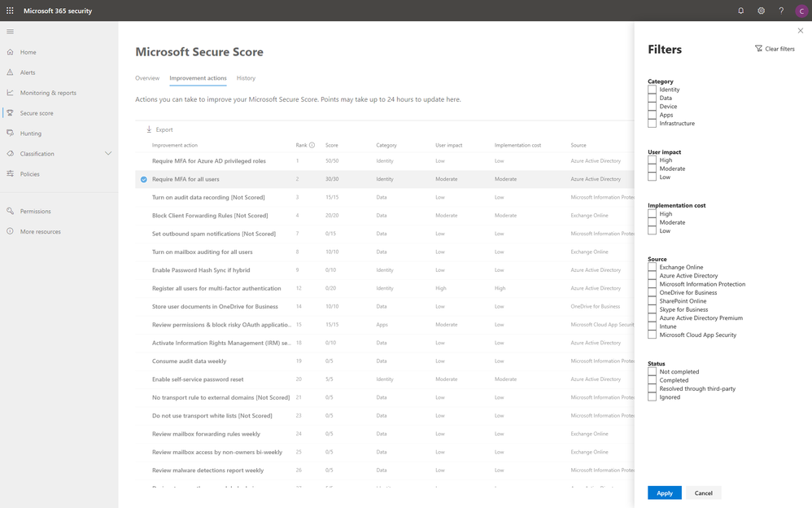Open Monitoring & reports in sidebar
812x508 pixels.
click(x=48, y=93)
